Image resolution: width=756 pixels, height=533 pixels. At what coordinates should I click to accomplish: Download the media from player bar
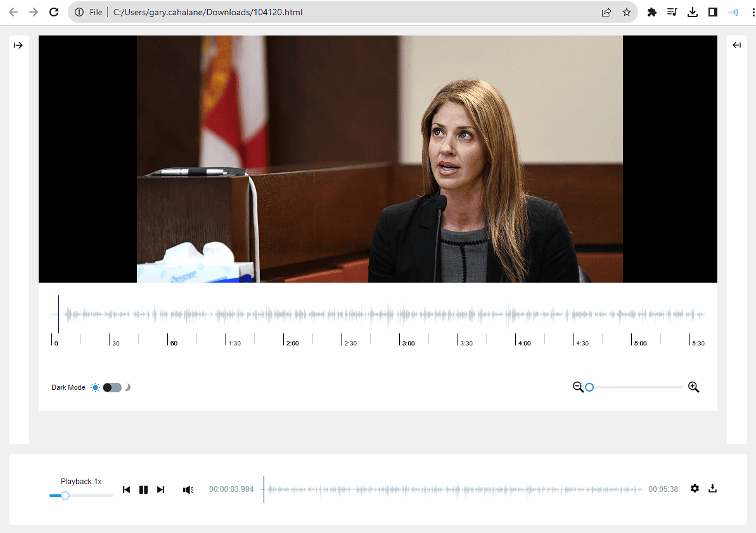712,489
